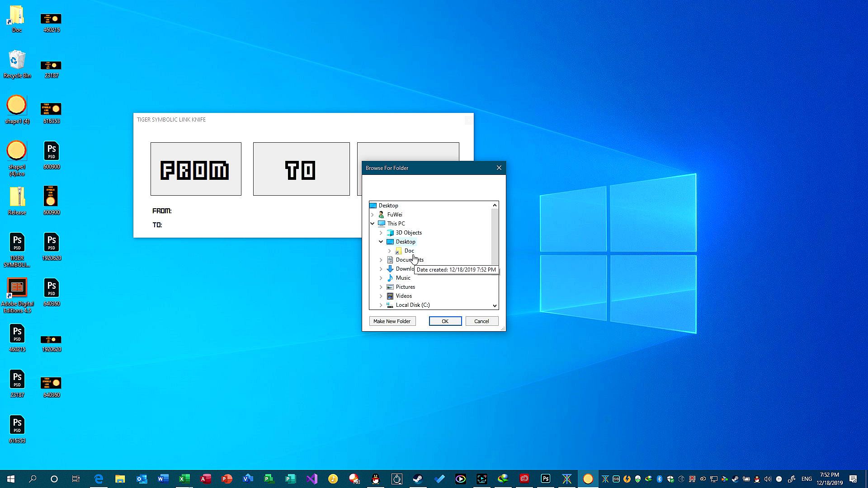Cancel the Browse For Folder dialog
Viewport: 868px width, 488px height.
point(481,321)
